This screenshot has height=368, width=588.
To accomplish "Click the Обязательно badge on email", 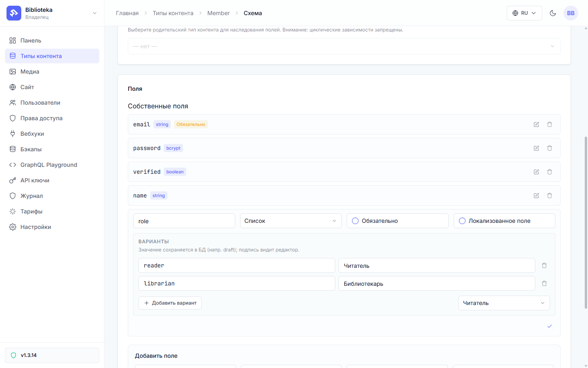I will (x=191, y=124).
